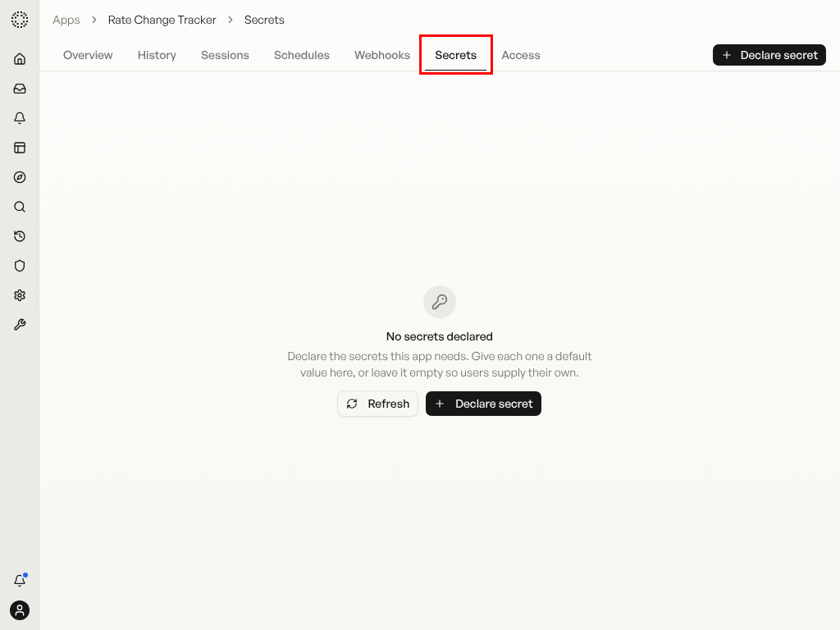Screen dimensions: 840x630
Task: Open the inbox tray icon in sidebar
Action: coord(20,89)
